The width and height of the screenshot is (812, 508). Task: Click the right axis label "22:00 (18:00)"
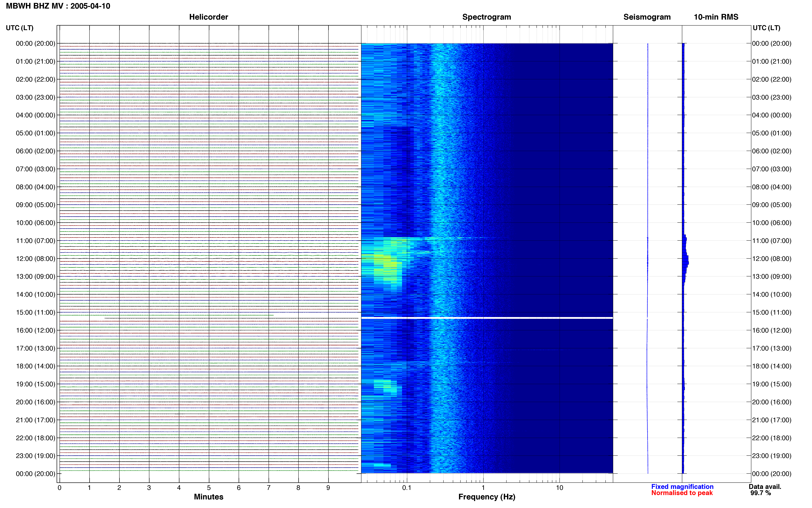coord(772,438)
